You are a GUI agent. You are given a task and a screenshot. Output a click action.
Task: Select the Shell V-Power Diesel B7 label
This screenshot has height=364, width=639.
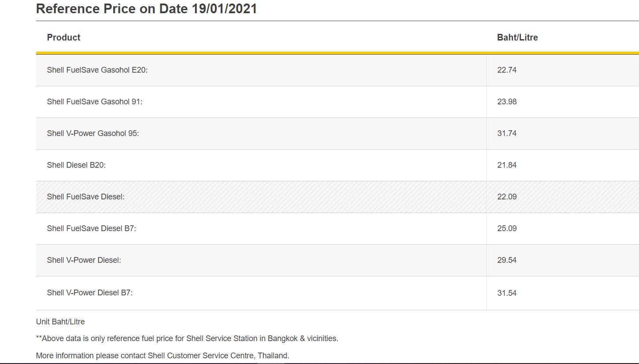90,293
